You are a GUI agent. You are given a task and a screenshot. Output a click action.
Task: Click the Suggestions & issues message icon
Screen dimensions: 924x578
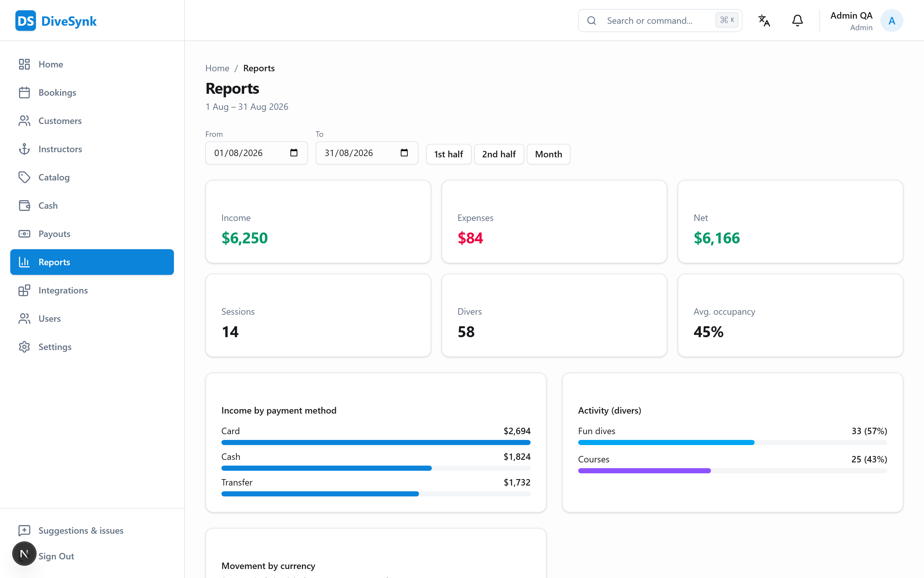tap(24, 530)
